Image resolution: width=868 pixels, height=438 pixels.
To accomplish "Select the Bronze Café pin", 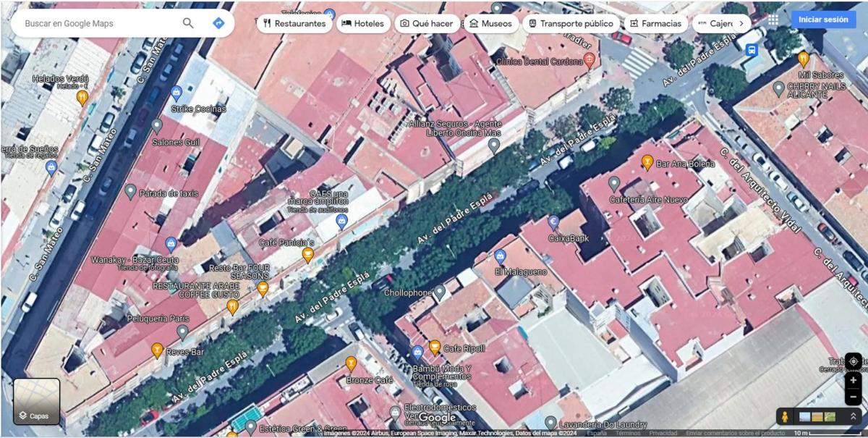I will [351, 364].
